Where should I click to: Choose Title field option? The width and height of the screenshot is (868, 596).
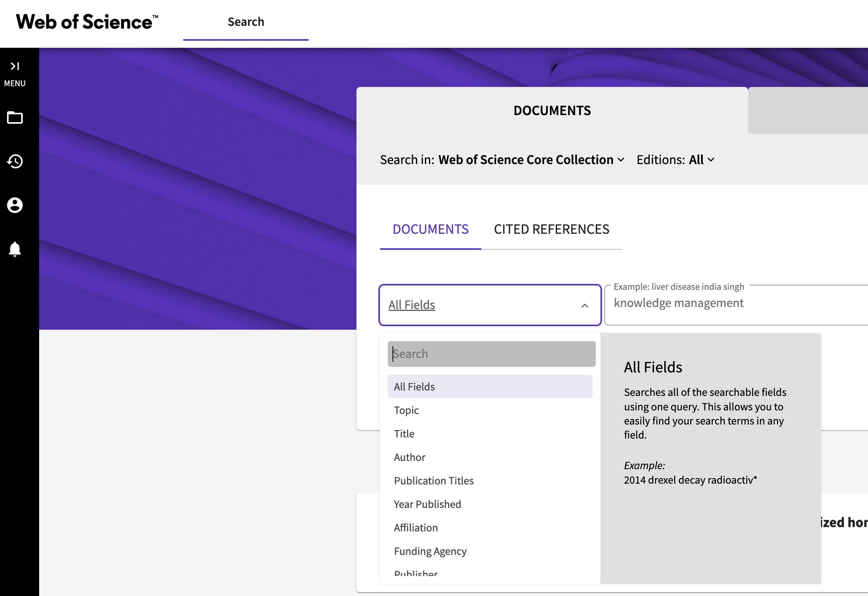click(x=490, y=433)
